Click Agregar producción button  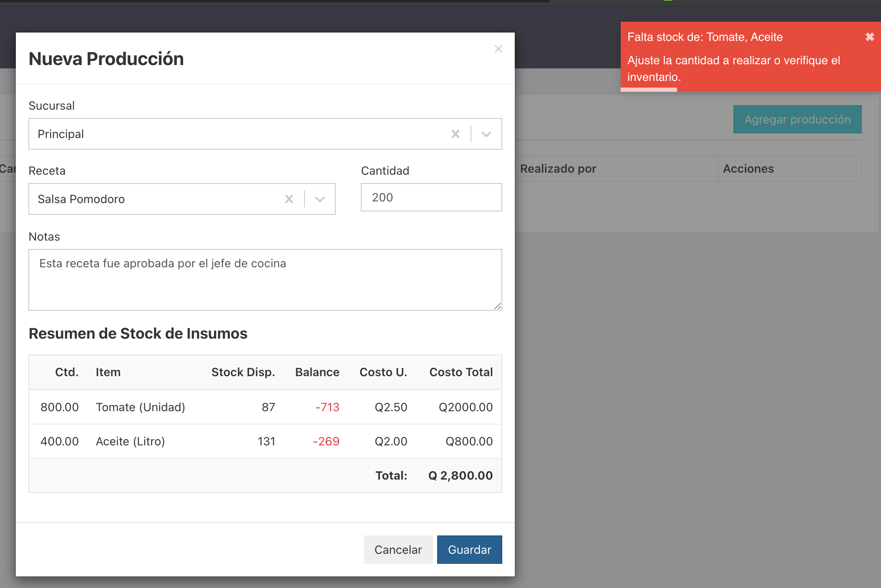pyautogui.click(x=798, y=119)
